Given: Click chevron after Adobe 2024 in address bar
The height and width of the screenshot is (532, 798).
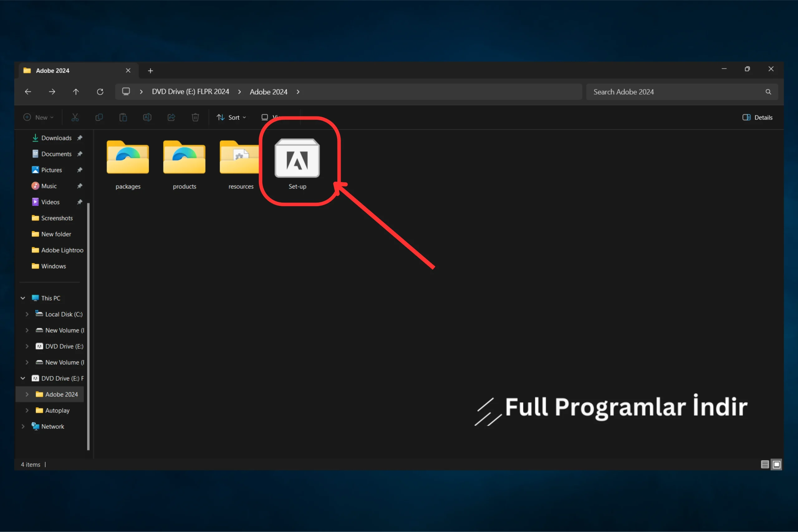Looking at the screenshot, I should pyautogui.click(x=298, y=92).
